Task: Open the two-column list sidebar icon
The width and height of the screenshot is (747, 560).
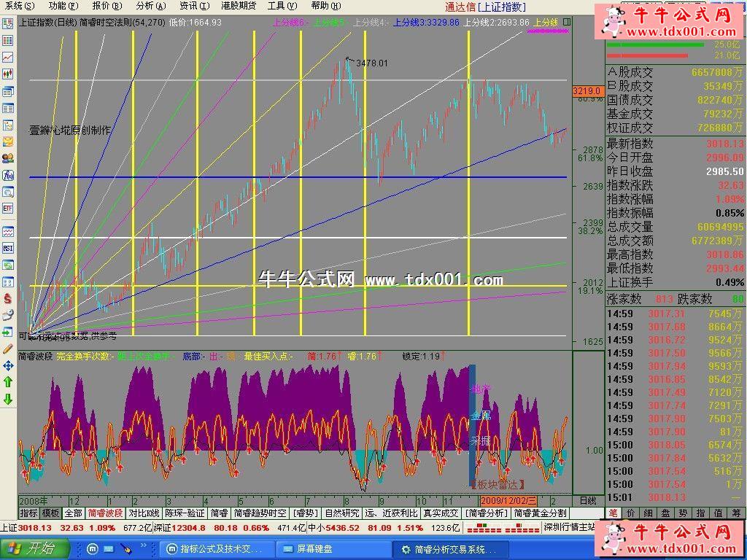Action: pos(7,108)
